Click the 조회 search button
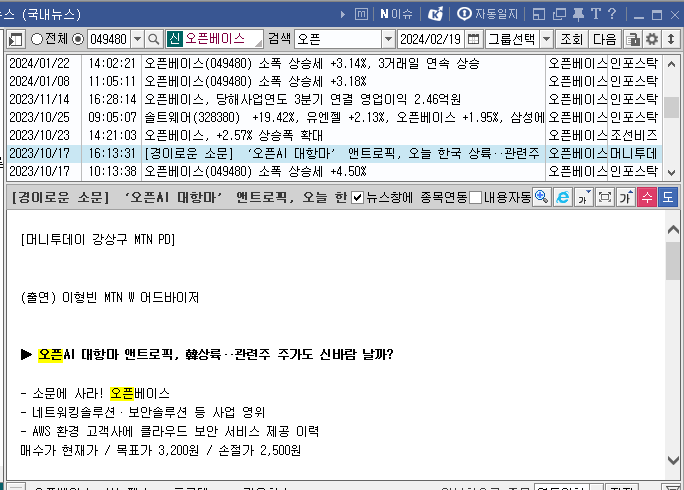The width and height of the screenshot is (684, 490). point(571,39)
